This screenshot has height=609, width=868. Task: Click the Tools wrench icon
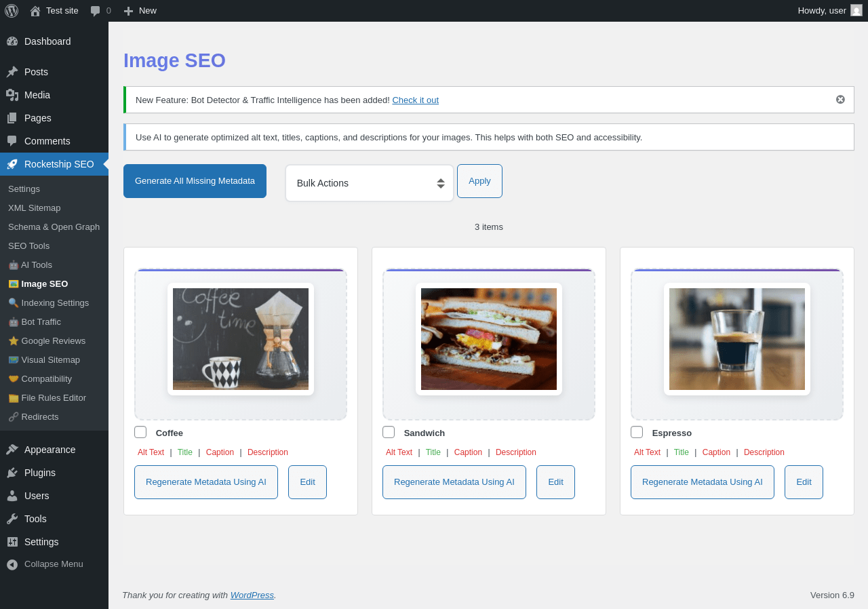(x=12, y=519)
